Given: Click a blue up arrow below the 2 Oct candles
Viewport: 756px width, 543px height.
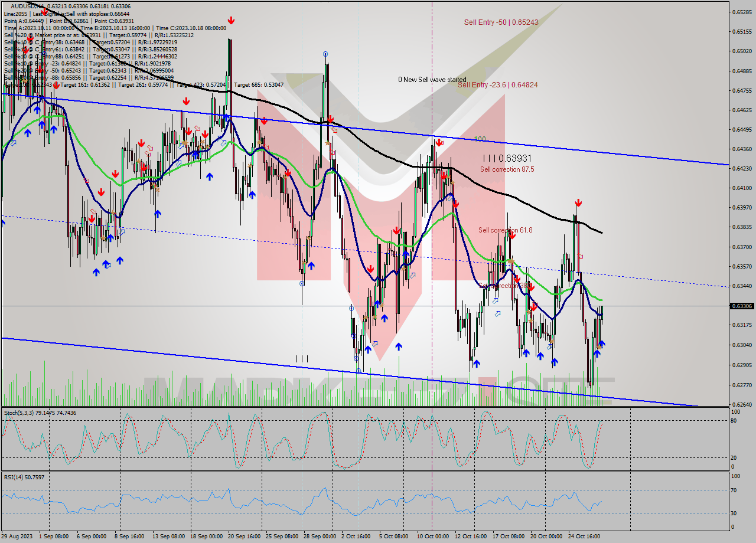Looking at the screenshot, I should click(367, 348).
